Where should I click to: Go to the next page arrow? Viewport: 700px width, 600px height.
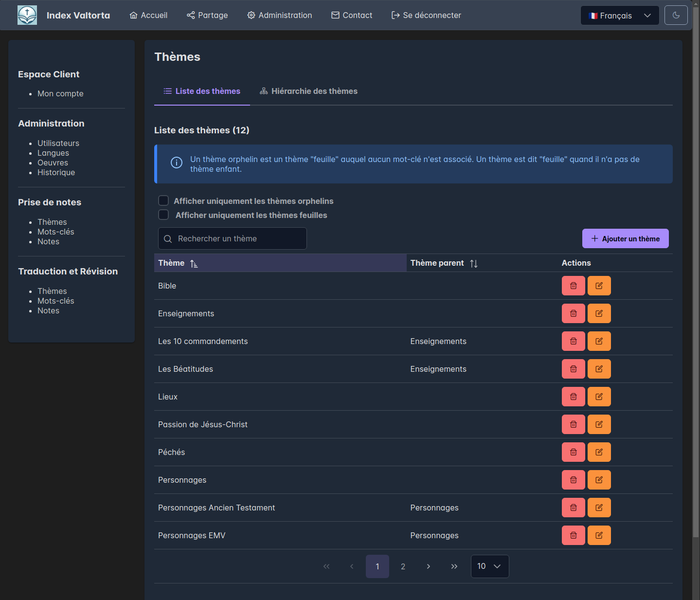tap(428, 566)
